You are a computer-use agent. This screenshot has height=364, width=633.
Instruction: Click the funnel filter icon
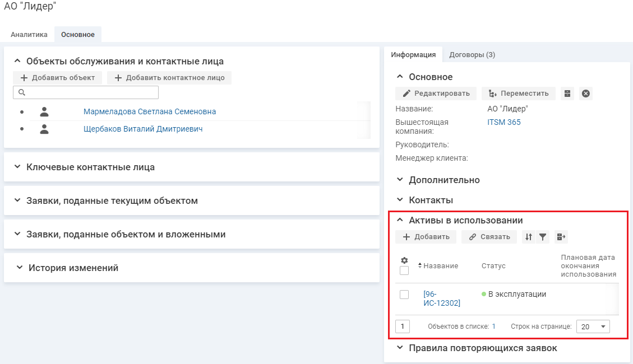click(x=543, y=237)
